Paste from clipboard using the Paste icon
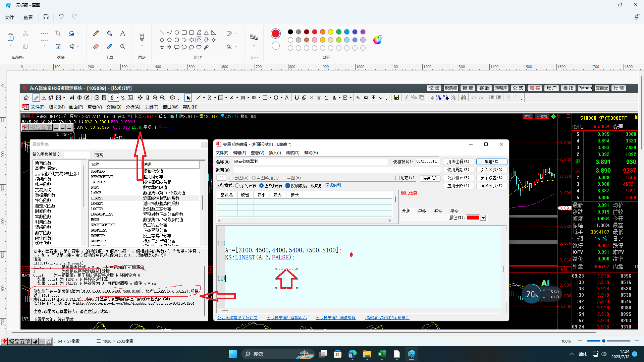 pyautogui.click(x=11, y=37)
